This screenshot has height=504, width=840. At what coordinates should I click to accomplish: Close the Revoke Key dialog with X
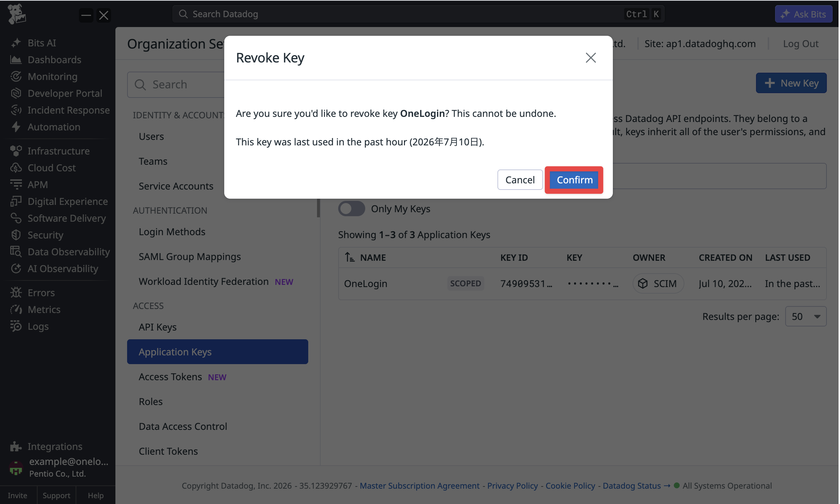click(591, 58)
